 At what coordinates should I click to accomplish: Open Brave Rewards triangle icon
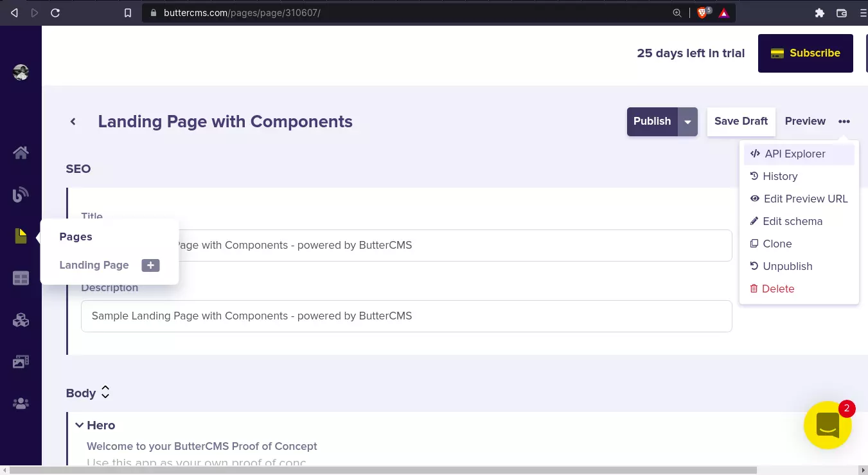pos(724,13)
